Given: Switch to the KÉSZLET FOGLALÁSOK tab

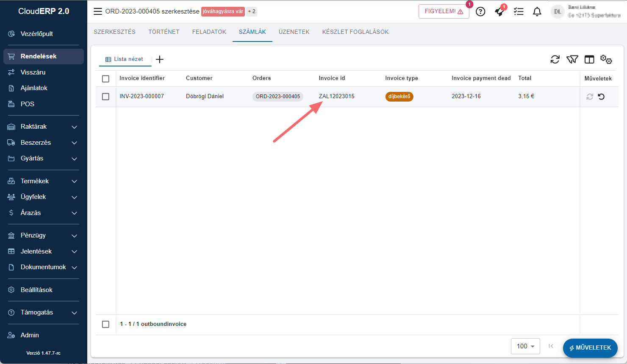Looking at the screenshot, I should [355, 32].
